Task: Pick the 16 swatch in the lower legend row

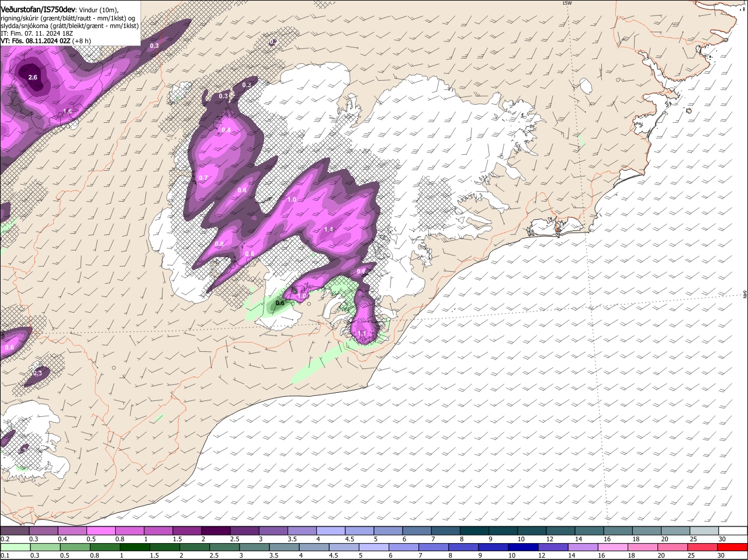Action: [613, 547]
